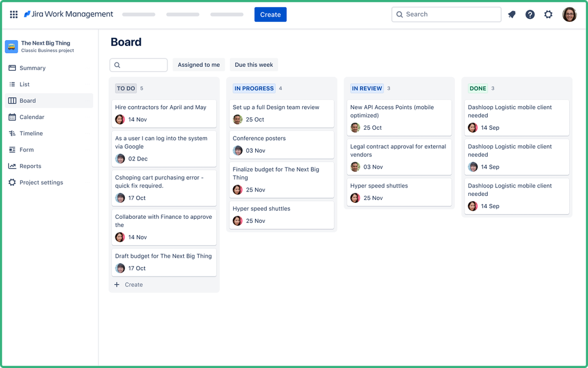Click the Form sidebar icon
Viewport: 588px width, 368px height.
[12, 150]
